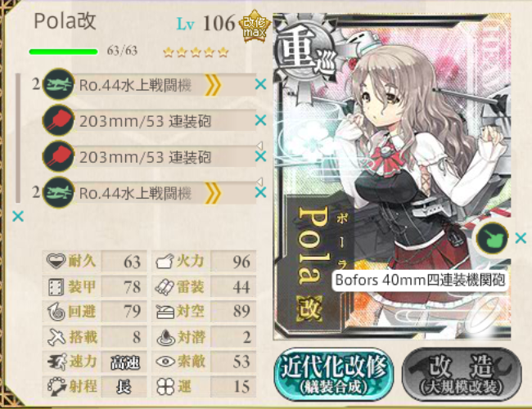Click the 運 luck clover icon
Screen dimensions: 532x409
pyautogui.click(x=165, y=386)
